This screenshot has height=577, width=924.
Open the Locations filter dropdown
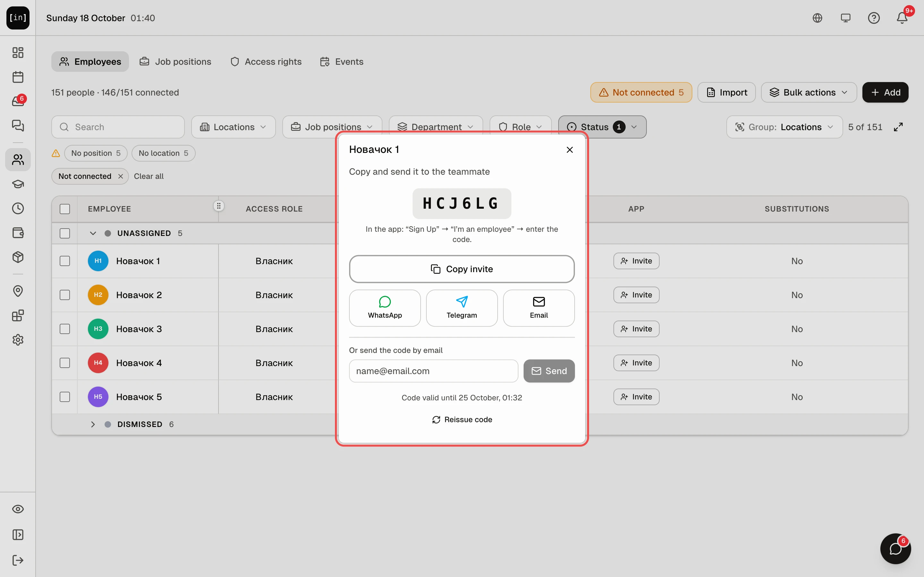(x=233, y=127)
